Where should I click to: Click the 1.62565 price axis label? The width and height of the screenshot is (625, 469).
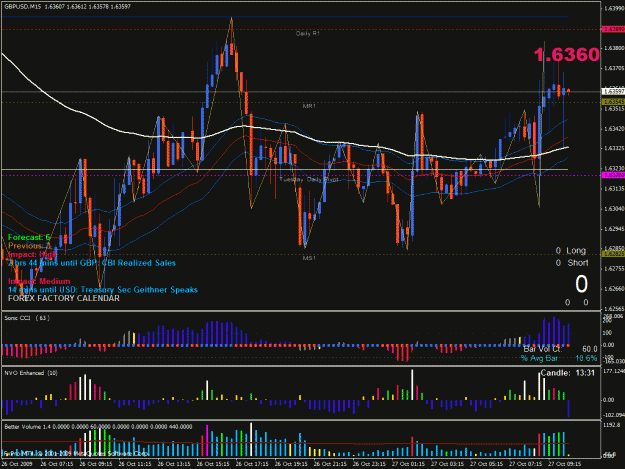click(614, 308)
